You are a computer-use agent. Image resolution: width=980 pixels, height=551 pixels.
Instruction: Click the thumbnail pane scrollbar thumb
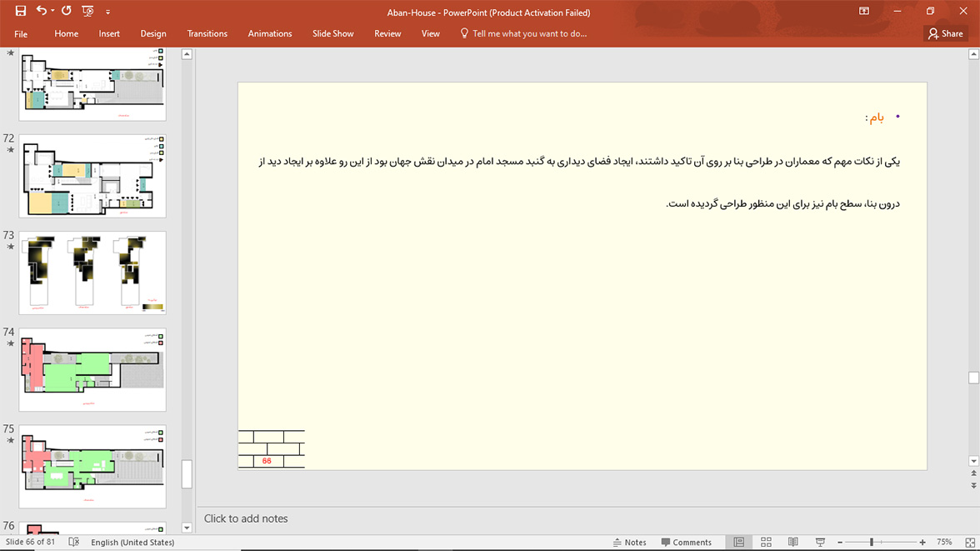(x=187, y=474)
